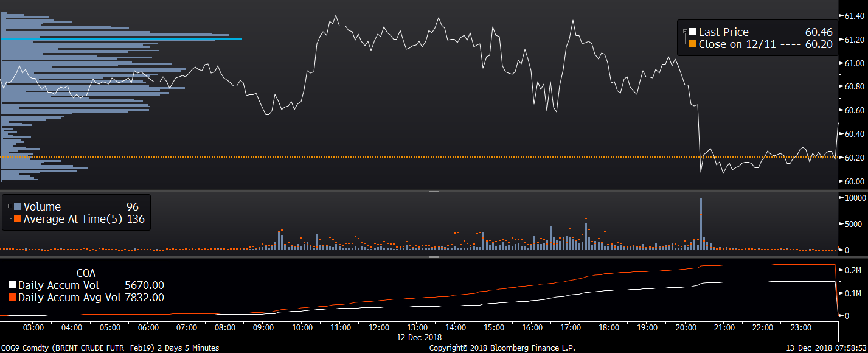Click the Volume value 96

click(133, 207)
